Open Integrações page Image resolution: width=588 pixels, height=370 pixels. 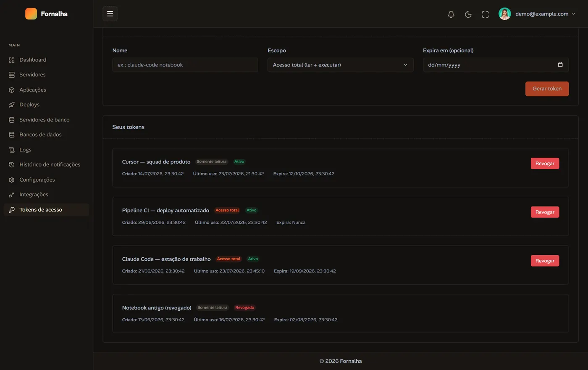coord(46,195)
